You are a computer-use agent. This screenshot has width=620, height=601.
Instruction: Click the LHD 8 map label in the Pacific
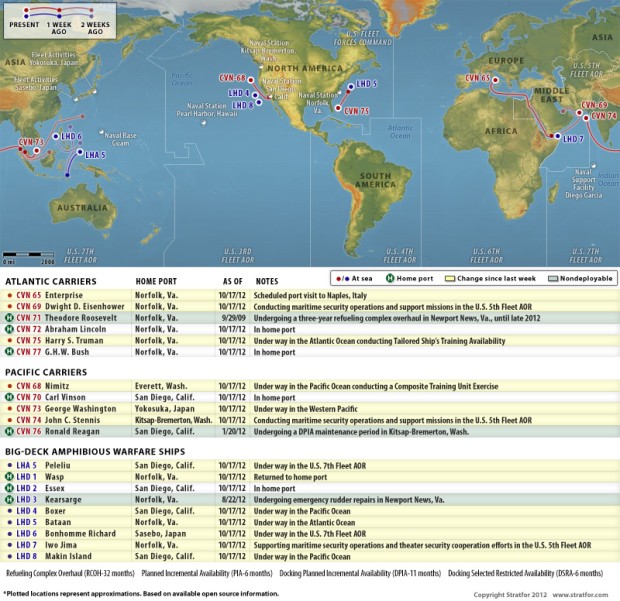(242, 105)
